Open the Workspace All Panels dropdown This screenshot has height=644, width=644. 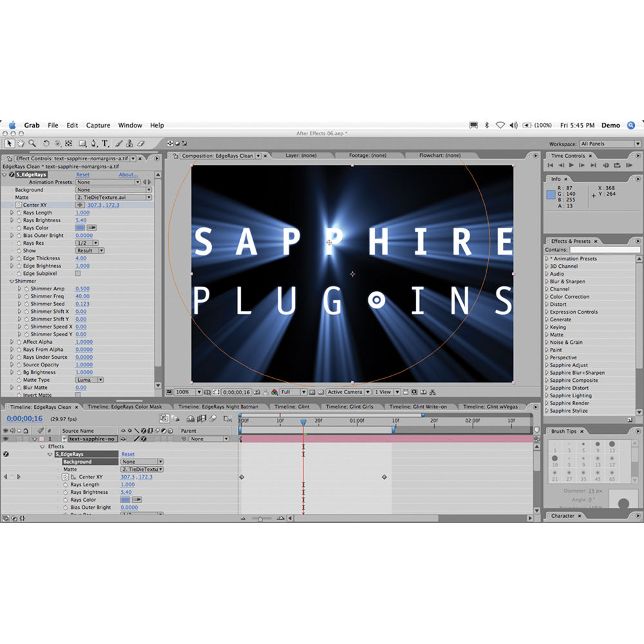pos(610,144)
